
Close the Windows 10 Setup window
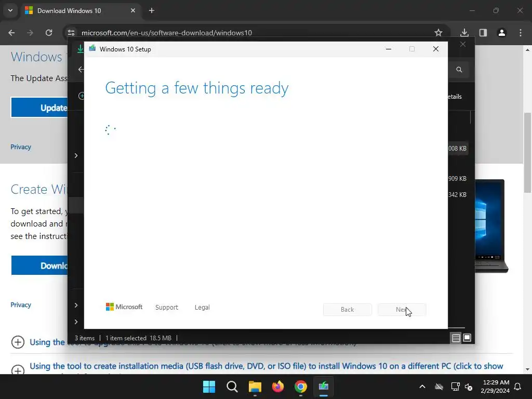[x=436, y=49]
